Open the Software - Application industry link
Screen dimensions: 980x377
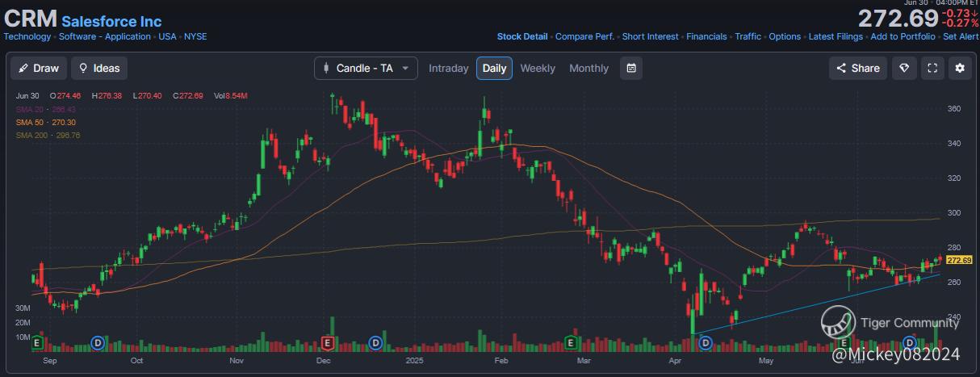105,36
